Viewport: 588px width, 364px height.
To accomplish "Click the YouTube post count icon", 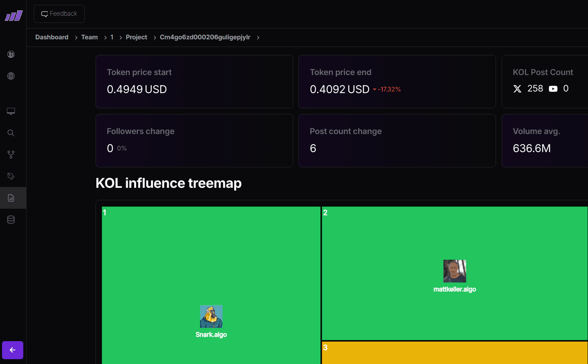I will pyautogui.click(x=553, y=89).
